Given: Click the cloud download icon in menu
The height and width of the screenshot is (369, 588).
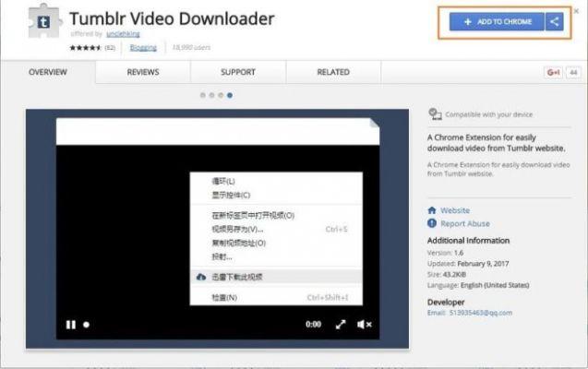Looking at the screenshot, I should [201, 277].
